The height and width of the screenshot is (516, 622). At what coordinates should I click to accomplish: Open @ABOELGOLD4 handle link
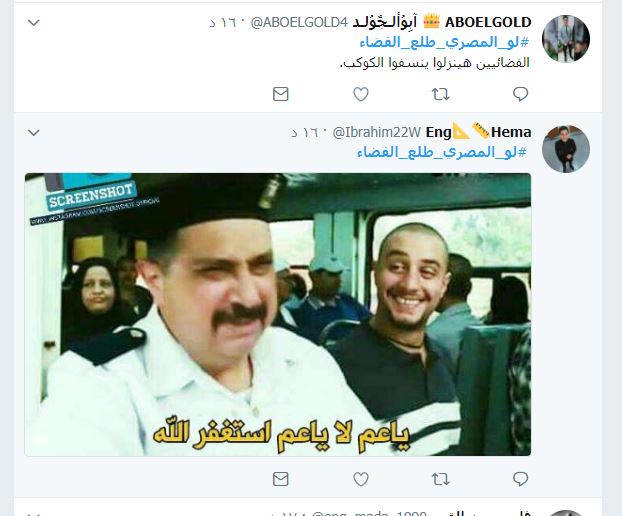pyautogui.click(x=299, y=23)
